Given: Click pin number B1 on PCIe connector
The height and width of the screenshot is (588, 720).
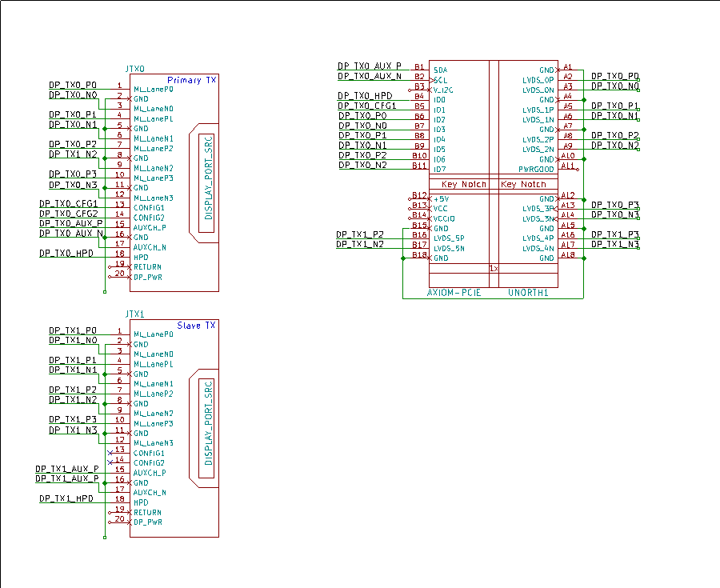Looking at the screenshot, I should click(x=419, y=66).
